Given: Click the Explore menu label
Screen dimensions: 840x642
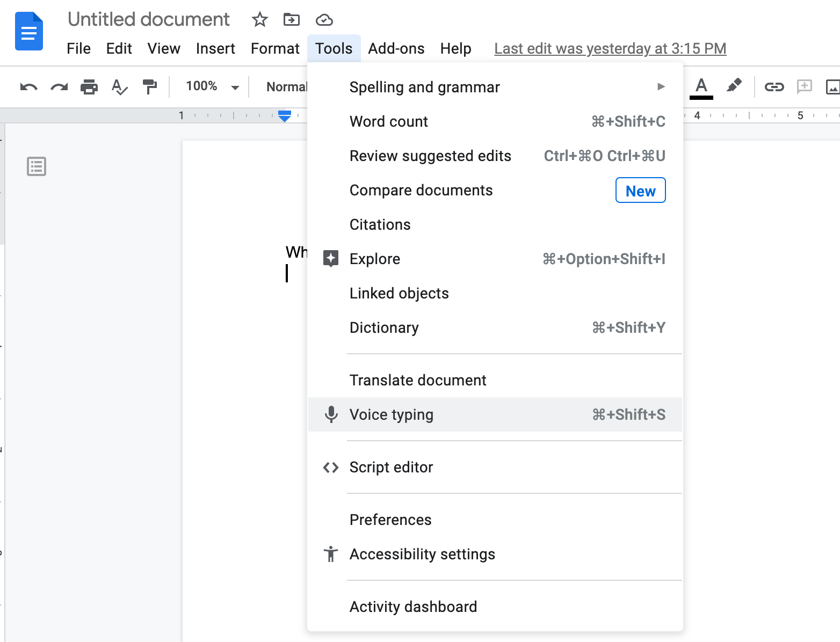Looking at the screenshot, I should 374,259.
